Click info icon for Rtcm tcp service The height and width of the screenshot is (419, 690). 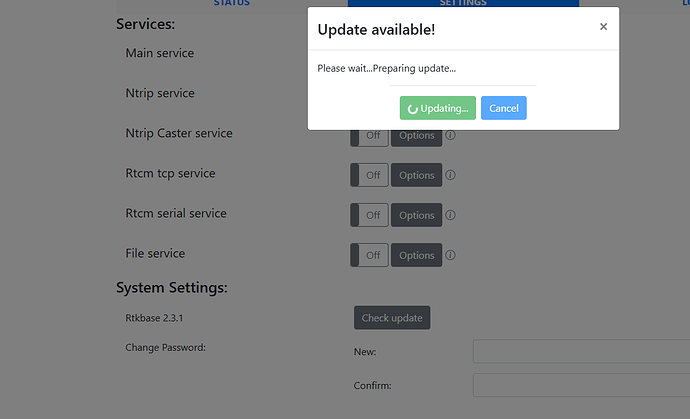451,175
